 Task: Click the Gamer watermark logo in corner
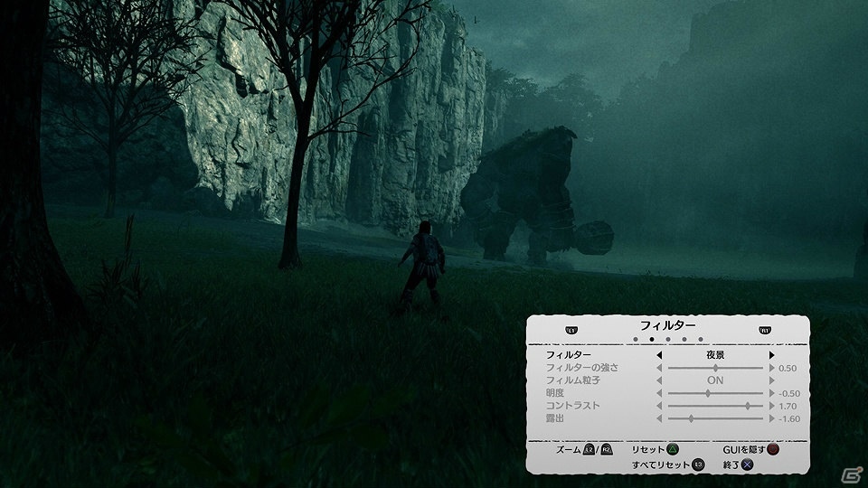click(x=852, y=474)
